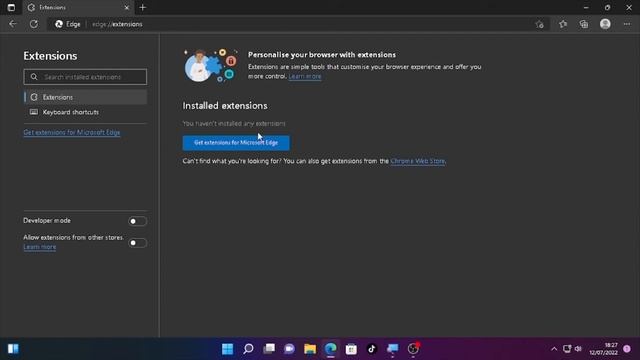The height and width of the screenshot is (360, 640).
Task: Toggle Allow extensions from other stores
Action: (137, 243)
